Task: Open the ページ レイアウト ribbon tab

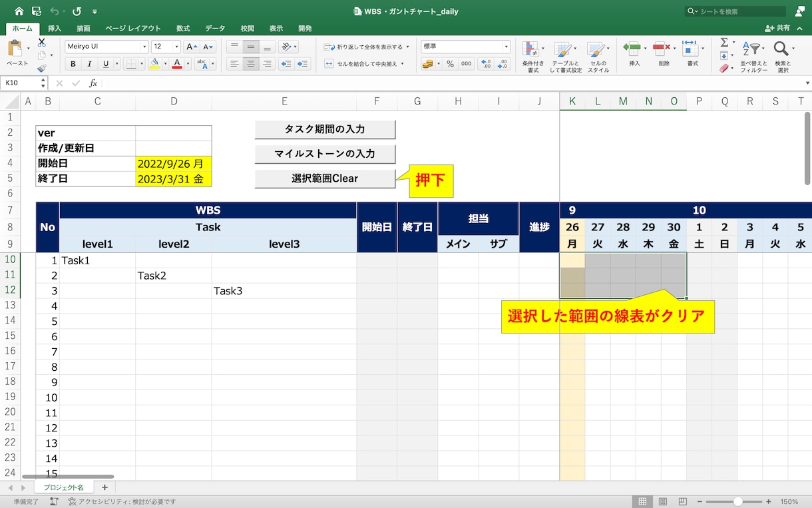Action: pyautogui.click(x=133, y=29)
